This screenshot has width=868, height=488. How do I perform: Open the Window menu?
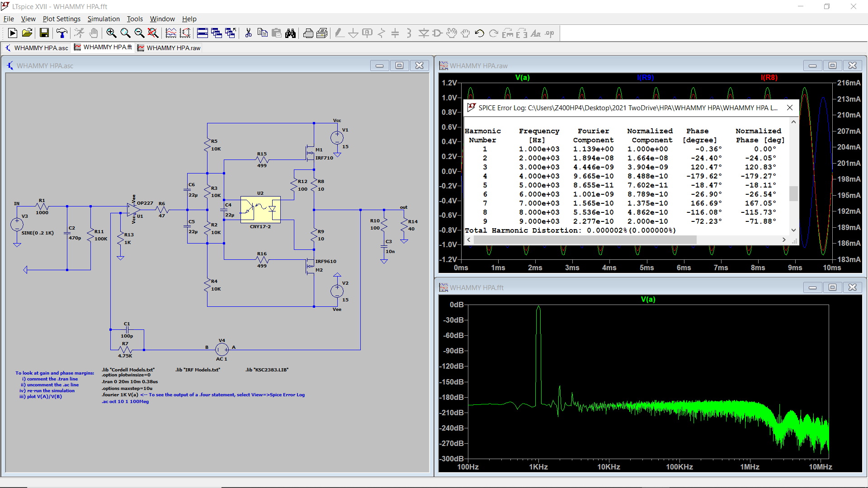[162, 19]
